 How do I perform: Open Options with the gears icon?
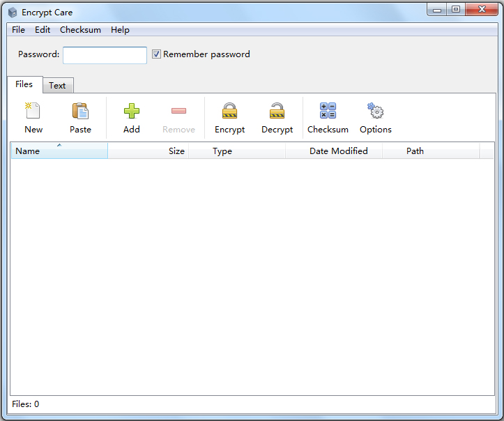376,111
